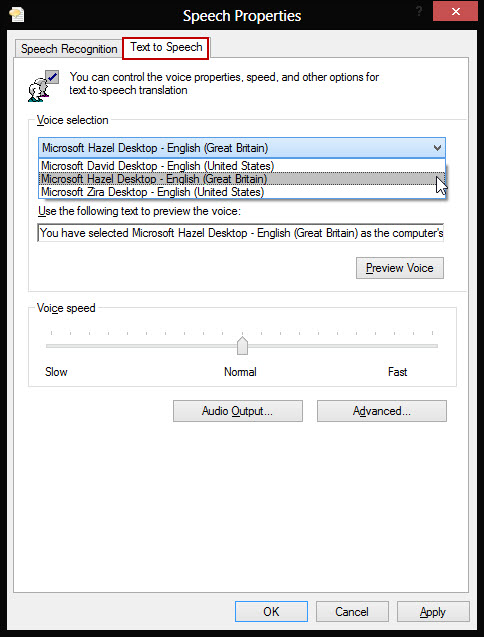Open Audio Output settings
Screen dimensions: 484x637
(238, 411)
